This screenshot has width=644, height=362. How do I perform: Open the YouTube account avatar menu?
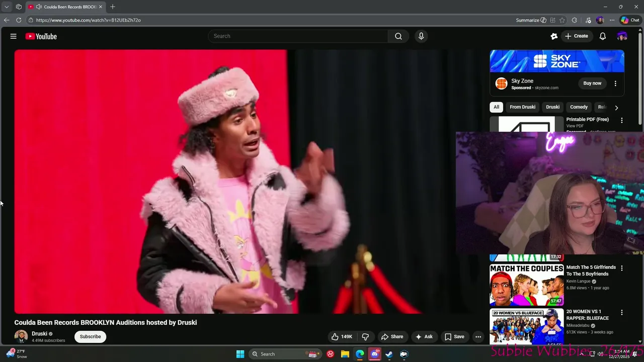[x=622, y=36]
